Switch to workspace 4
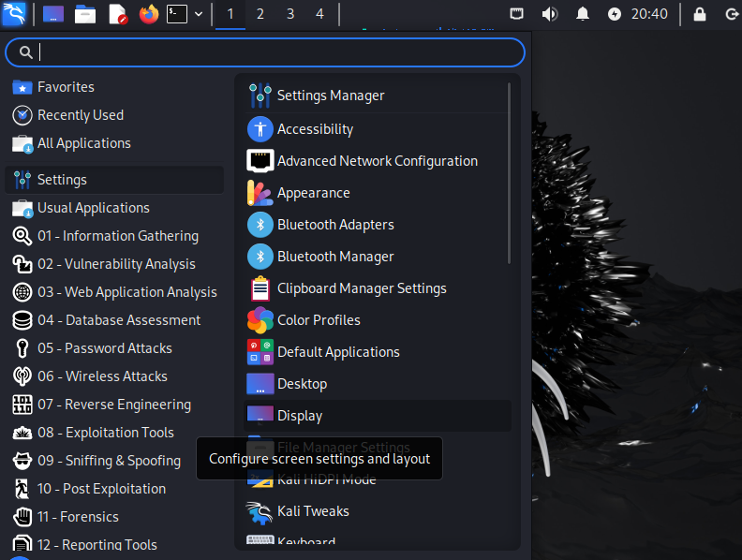This screenshot has height=560, width=742. coord(319,14)
